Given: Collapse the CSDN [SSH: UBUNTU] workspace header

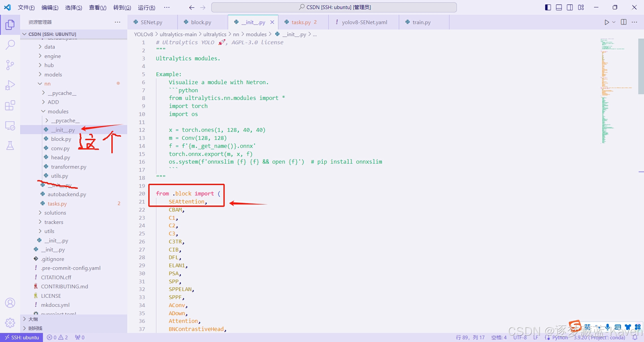Looking at the screenshot, I should click(73, 34).
